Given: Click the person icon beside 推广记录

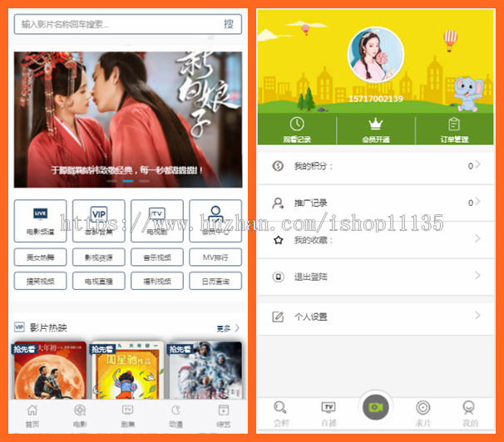Looking at the screenshot, I should click(x=278, y=203).
